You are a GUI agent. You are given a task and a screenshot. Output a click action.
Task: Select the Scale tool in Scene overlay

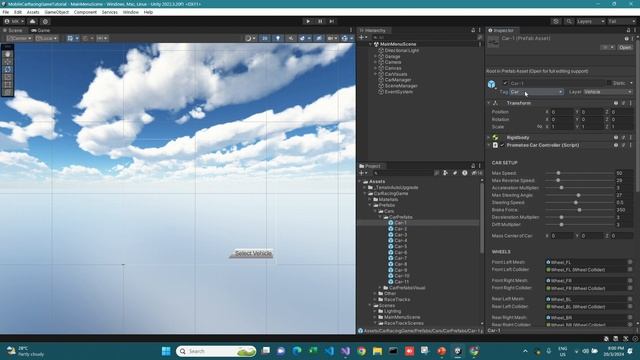(8, 77)
